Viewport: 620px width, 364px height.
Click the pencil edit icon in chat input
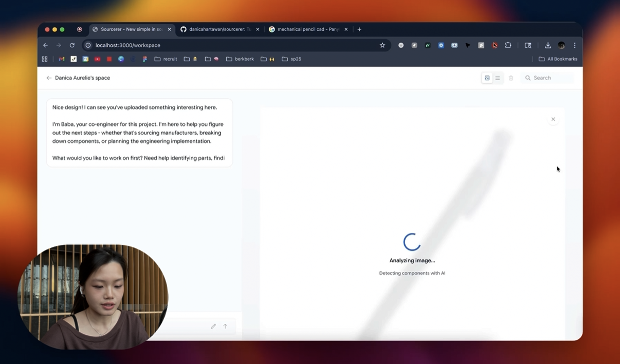213,326
